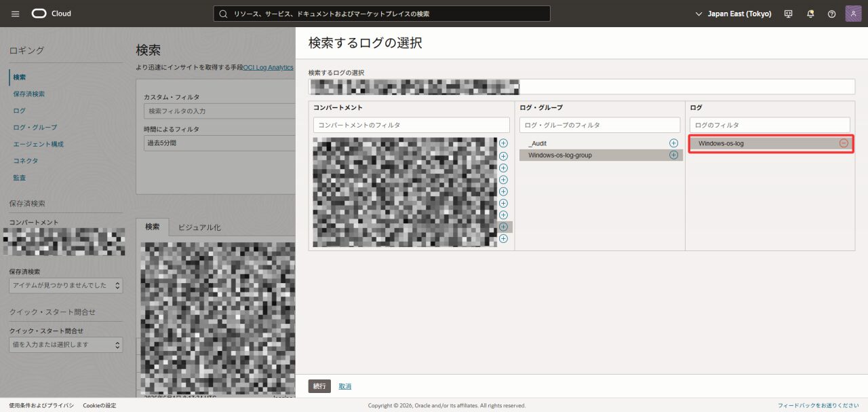Open the notifications bell
This screenshot has width=868, height=412.
(x=810, y=14)
